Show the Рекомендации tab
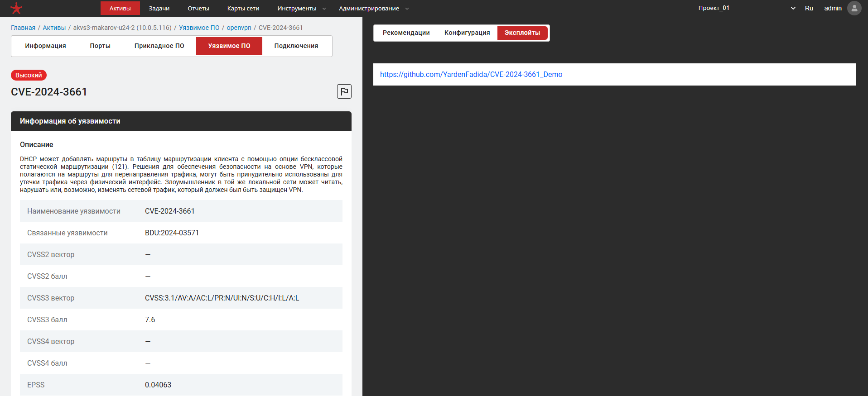The height and width of the screenshot is (396, 868). pyautogui.click(x=406, y=33)
